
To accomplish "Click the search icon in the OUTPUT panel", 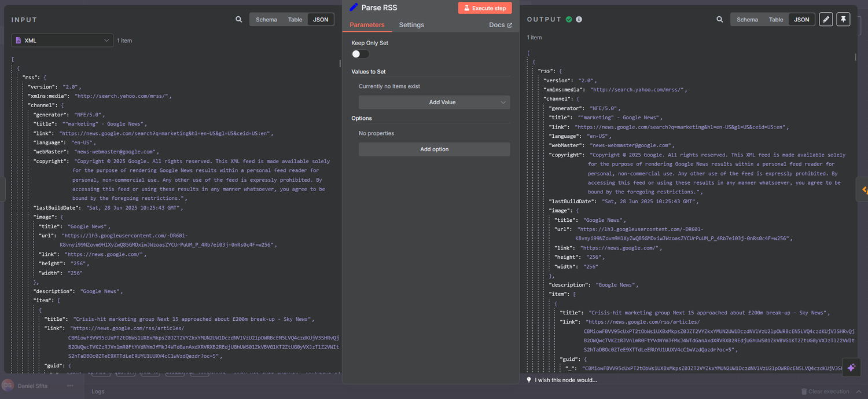I will pos(719,19).
